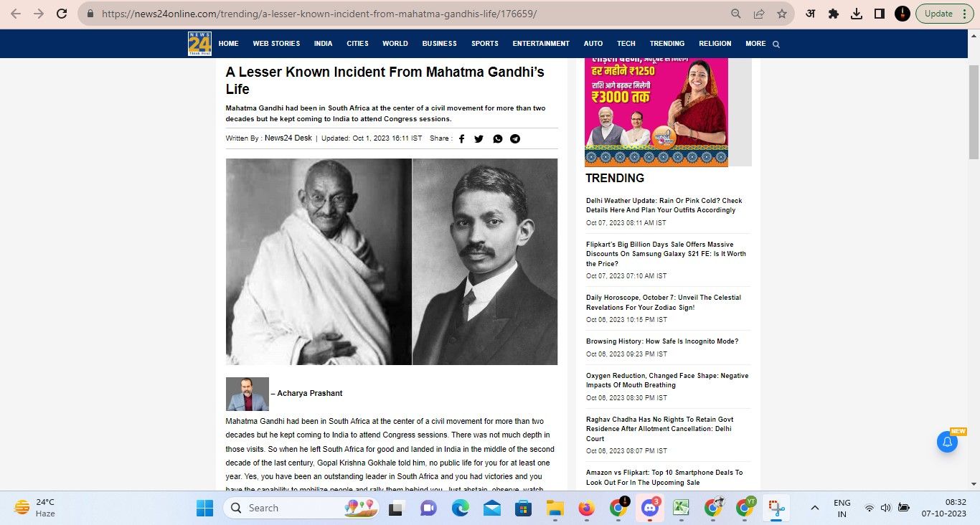The width and height of the screenshot is (980, 525).
Task: Share article via Twitter icon
Action: click(479, 139)
